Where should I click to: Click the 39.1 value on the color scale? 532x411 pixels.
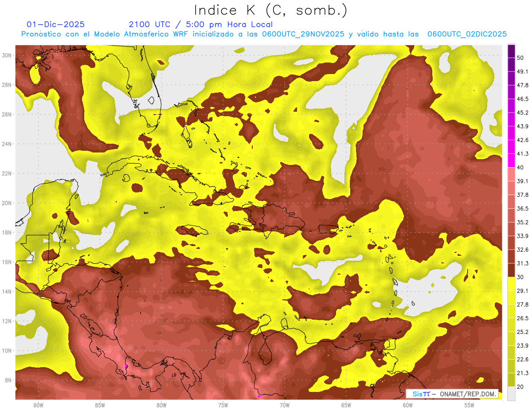pos(523,181)
